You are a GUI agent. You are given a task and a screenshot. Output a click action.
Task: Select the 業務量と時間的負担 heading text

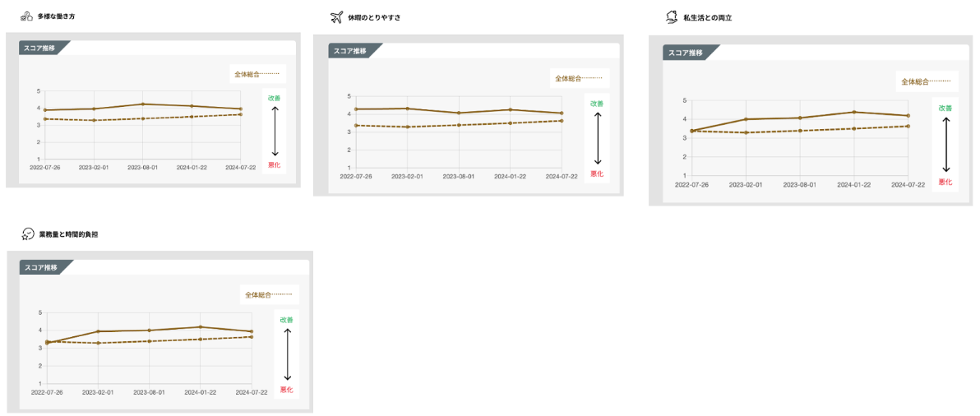[68, 235]
